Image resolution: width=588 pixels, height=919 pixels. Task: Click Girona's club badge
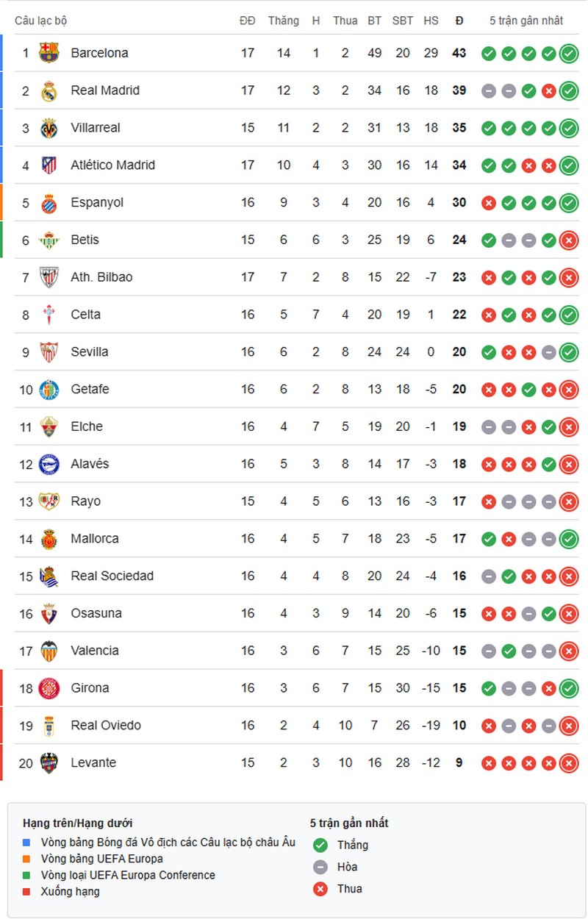pos(49,687)
